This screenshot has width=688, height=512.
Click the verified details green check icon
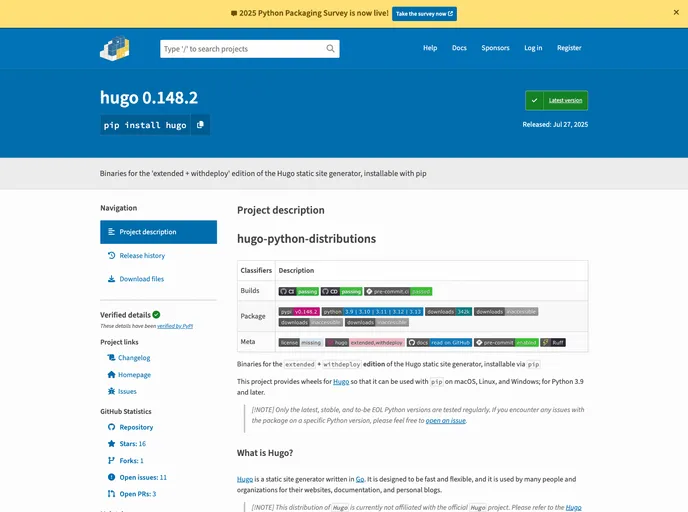157,315
